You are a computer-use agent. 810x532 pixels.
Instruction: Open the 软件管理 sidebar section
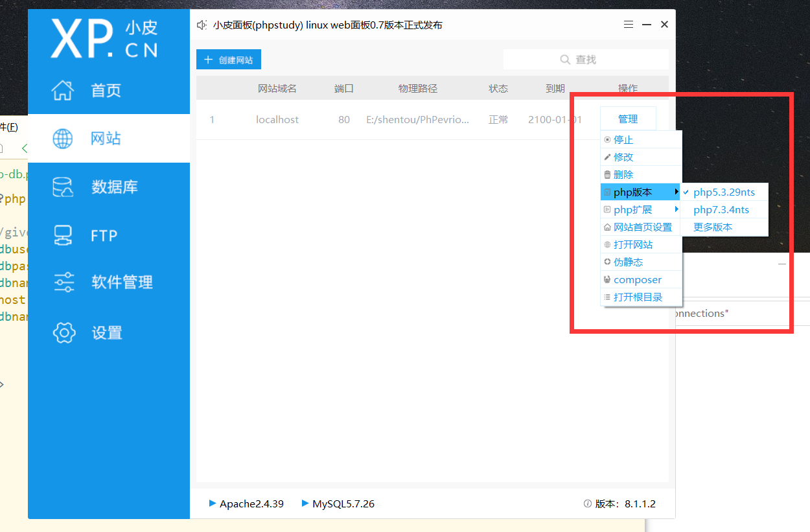(x=109, y=282)
